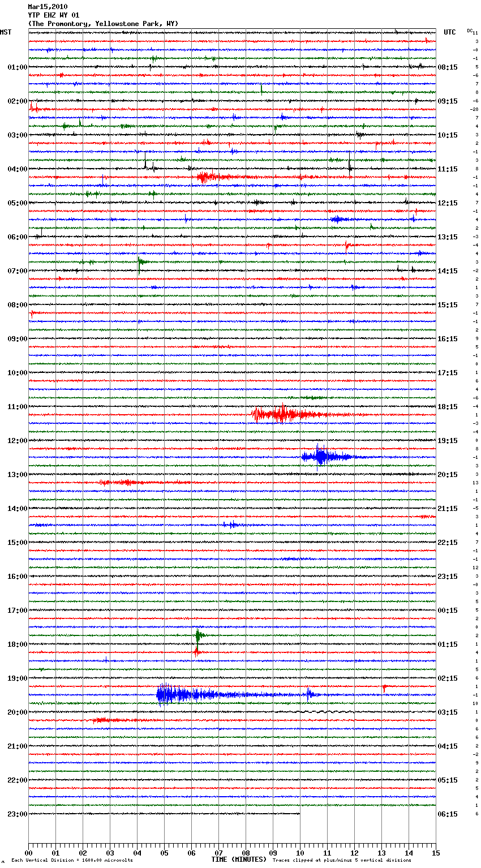Select the '08:00' MST hour label

[18, 304]
